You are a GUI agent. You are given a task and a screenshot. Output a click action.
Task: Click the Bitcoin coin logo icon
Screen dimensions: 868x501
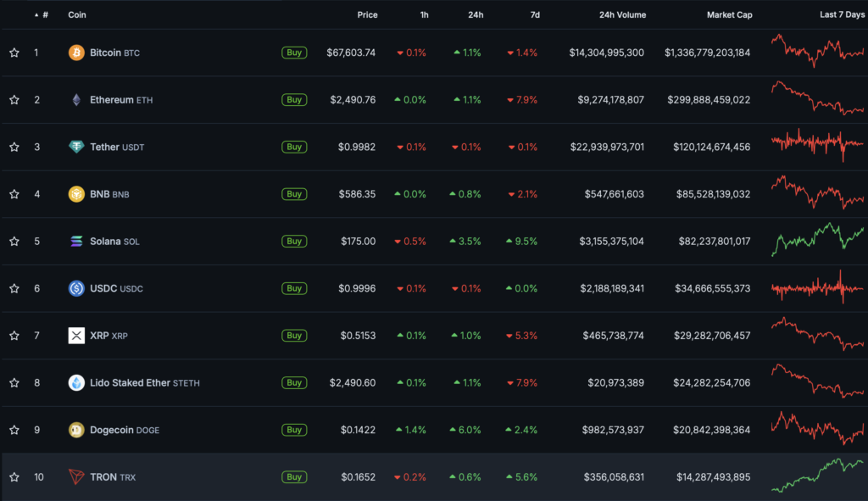tap(76, 53)
